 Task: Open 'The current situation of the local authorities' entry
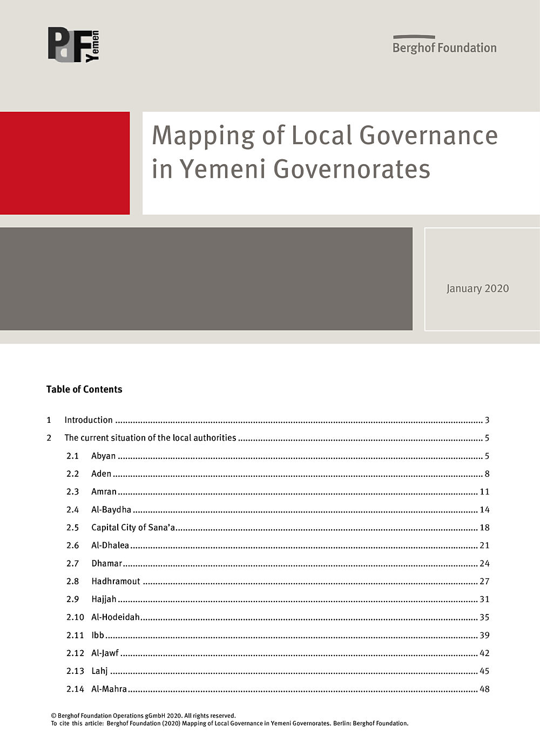coord(268,438)
